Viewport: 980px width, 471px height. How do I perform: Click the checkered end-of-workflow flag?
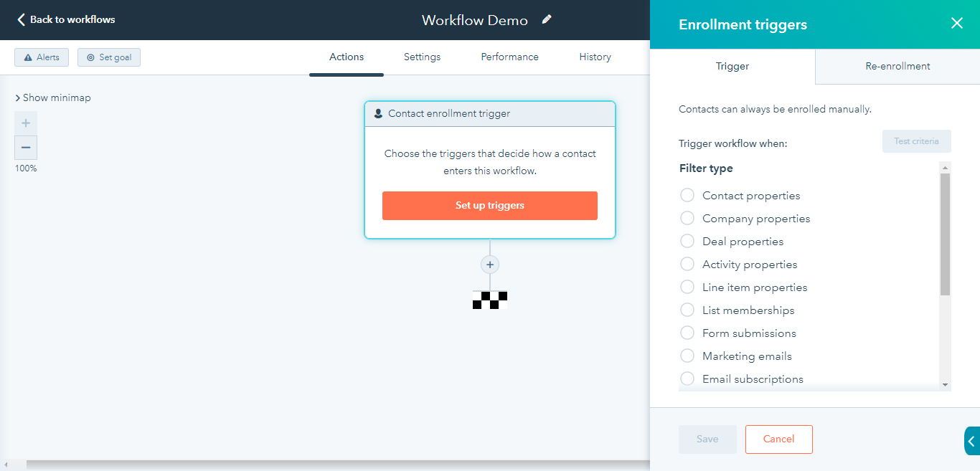click(x=490, y=300)
